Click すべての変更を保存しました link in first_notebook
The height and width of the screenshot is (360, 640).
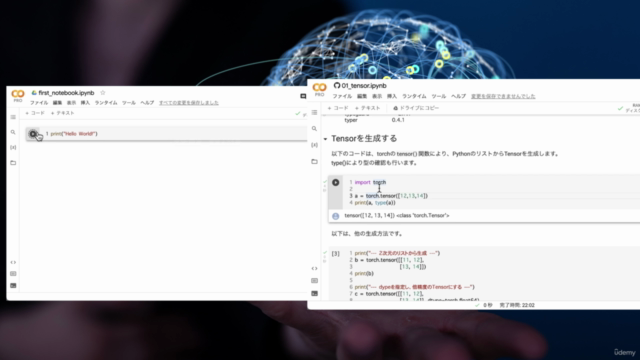pyautogui.click(x=189, y=103)
